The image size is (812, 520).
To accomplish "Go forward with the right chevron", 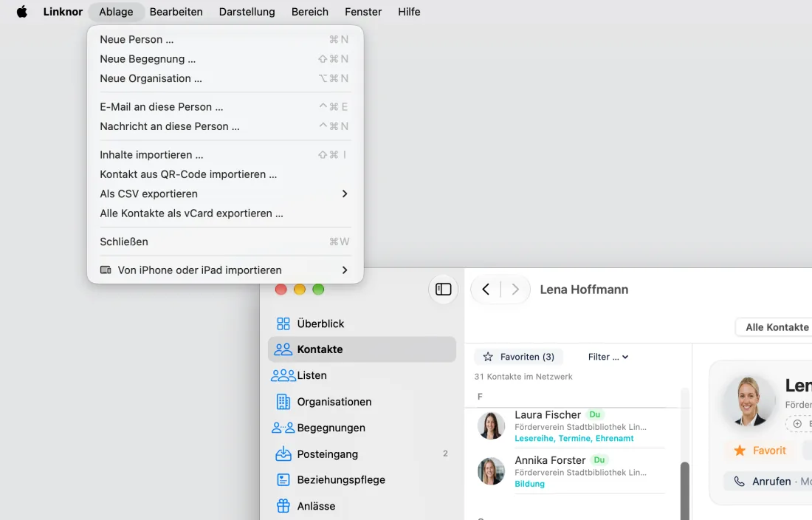I will coord(515,289).
